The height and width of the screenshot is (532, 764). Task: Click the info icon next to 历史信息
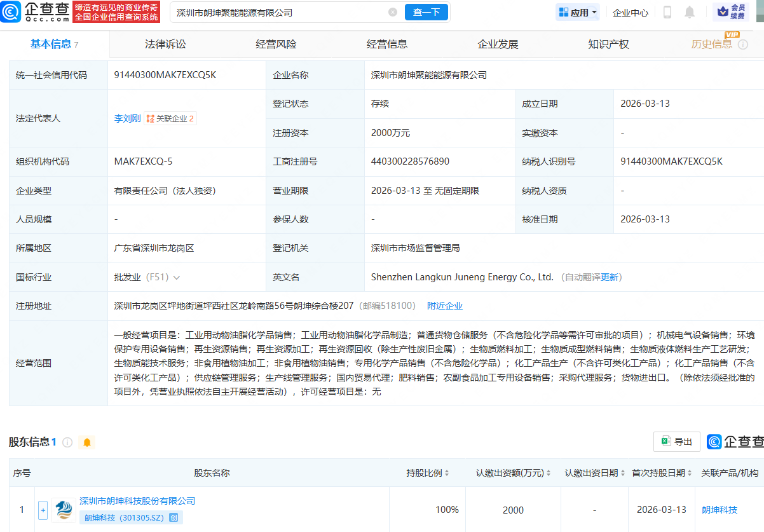(x=744, y=44)
